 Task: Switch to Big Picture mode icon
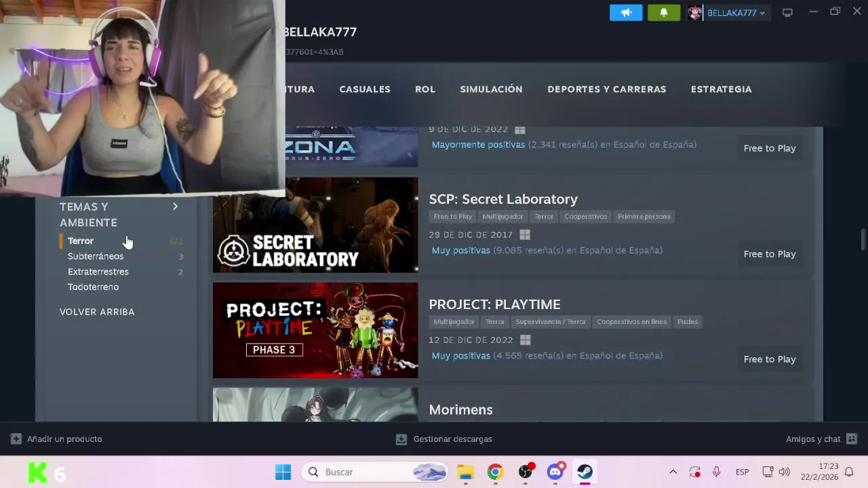(x=787, y=12)
